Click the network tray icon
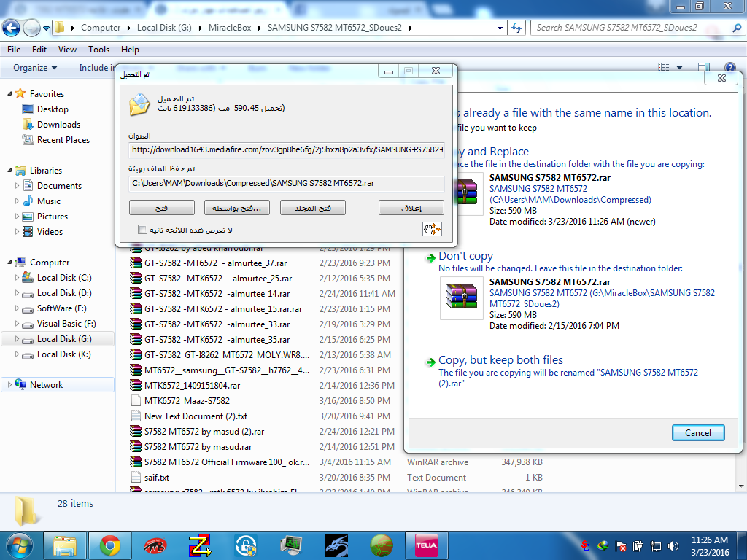This screenshot has width=747, height=560. click(x=656, y=545)
